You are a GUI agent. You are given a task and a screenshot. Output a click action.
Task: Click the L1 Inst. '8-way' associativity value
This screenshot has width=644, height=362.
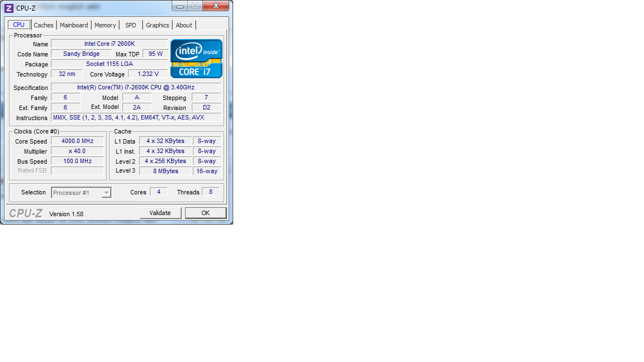(207, 151)
